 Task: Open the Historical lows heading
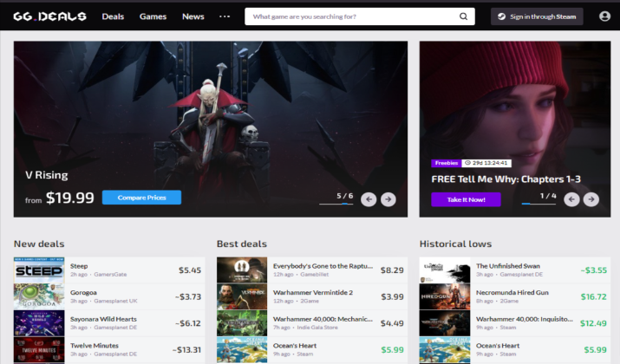[x=455, y=244]
